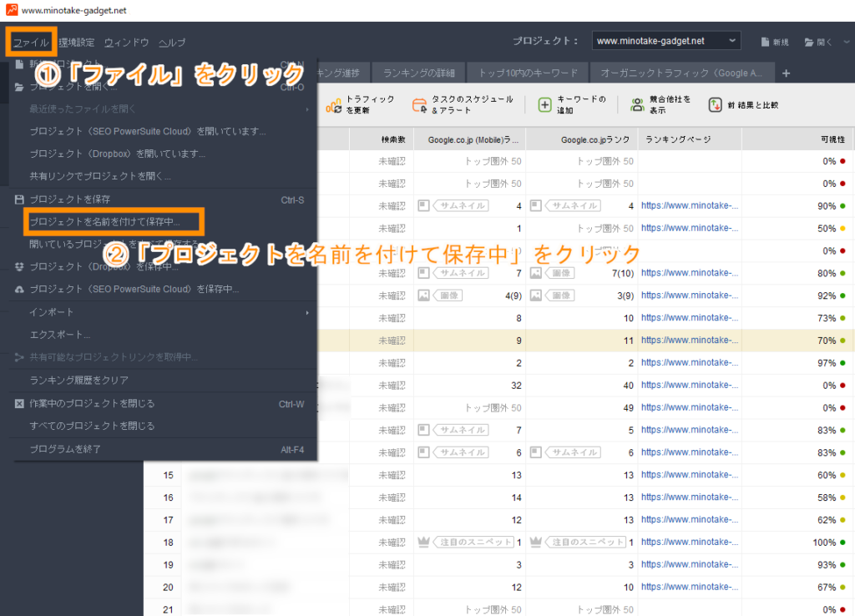Screen dimensions: 855x616
Task: Open ranking page link in 50% visibility row
Action: pos(690,228)
